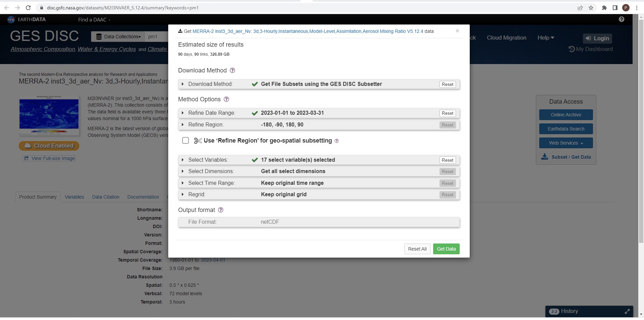Open the Web Services dropdown
644x320 pixels.
pos(566,143)
